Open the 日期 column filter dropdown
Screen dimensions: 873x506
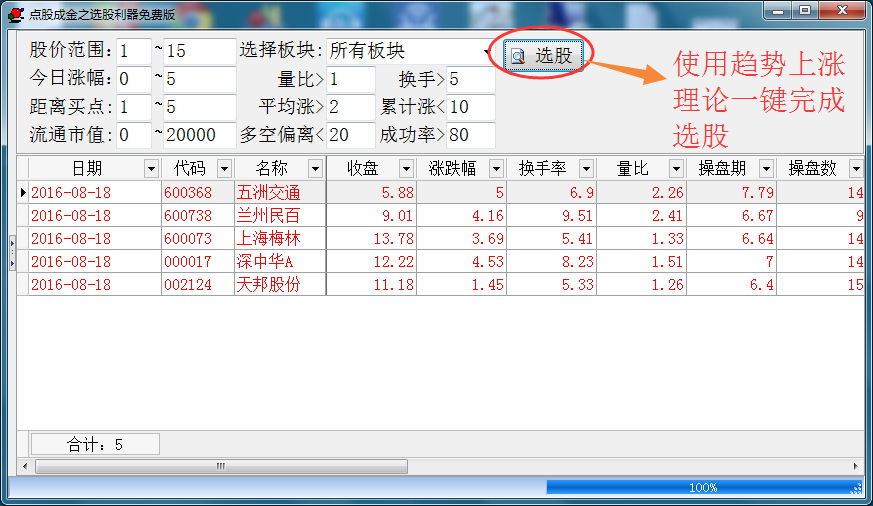pos(151,169)
